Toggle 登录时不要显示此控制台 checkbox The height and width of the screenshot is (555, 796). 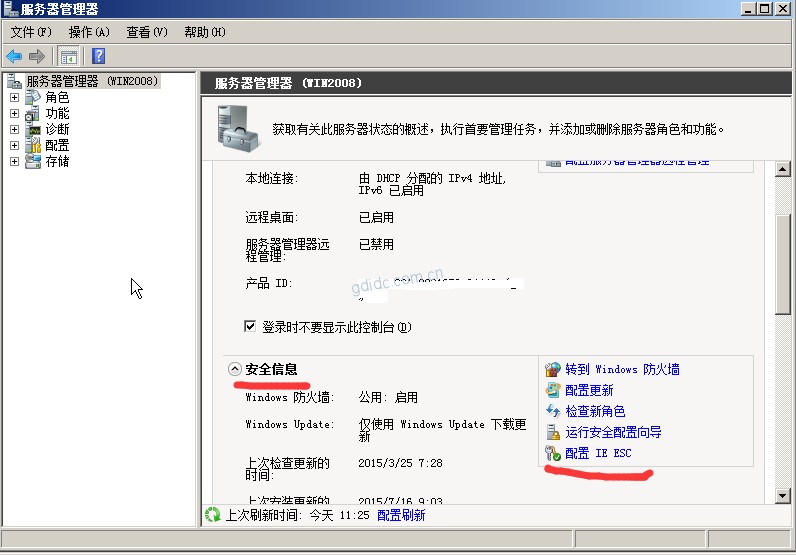pyautogui.click(x=250, y=326)
